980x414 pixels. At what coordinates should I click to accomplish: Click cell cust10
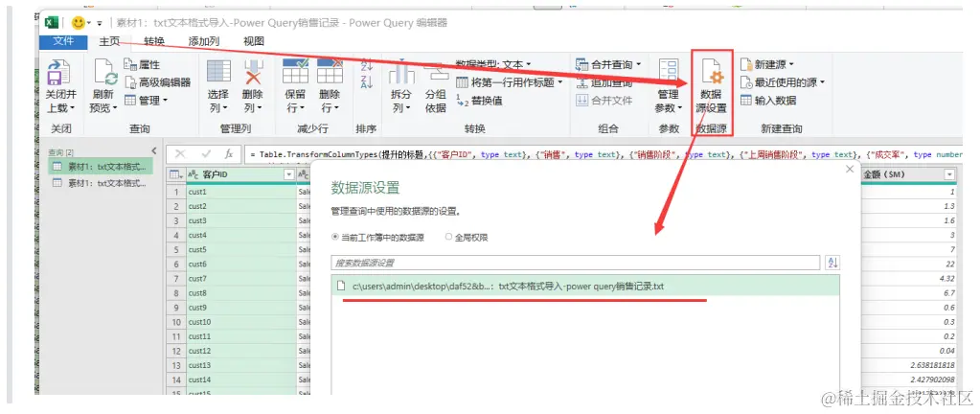[241, 321]
